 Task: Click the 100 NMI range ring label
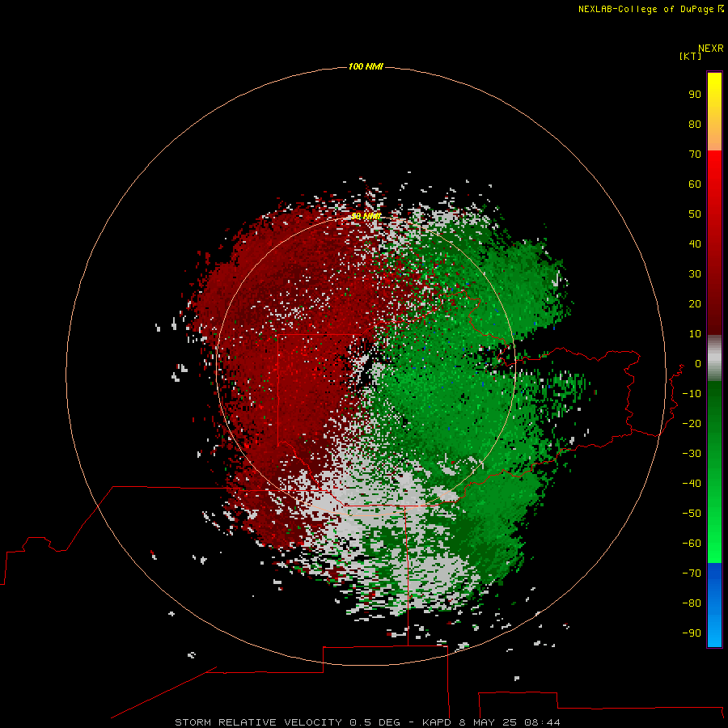point(366,67)
